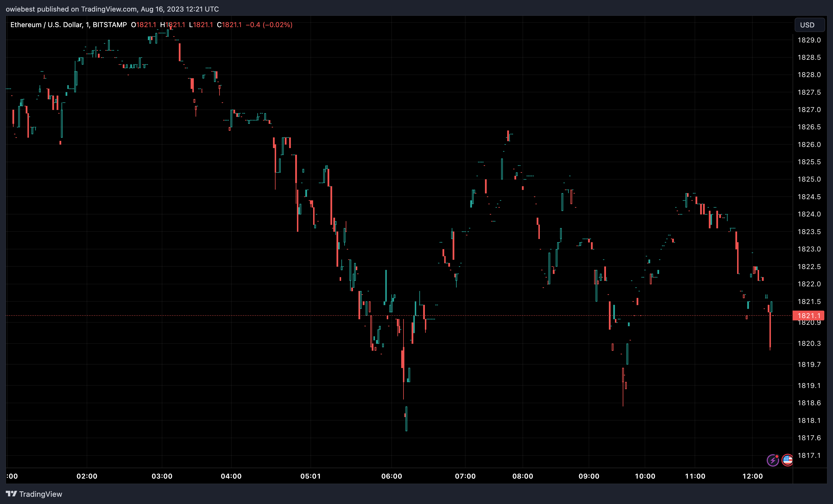Click the L1821.1 low value

(201, 25)
